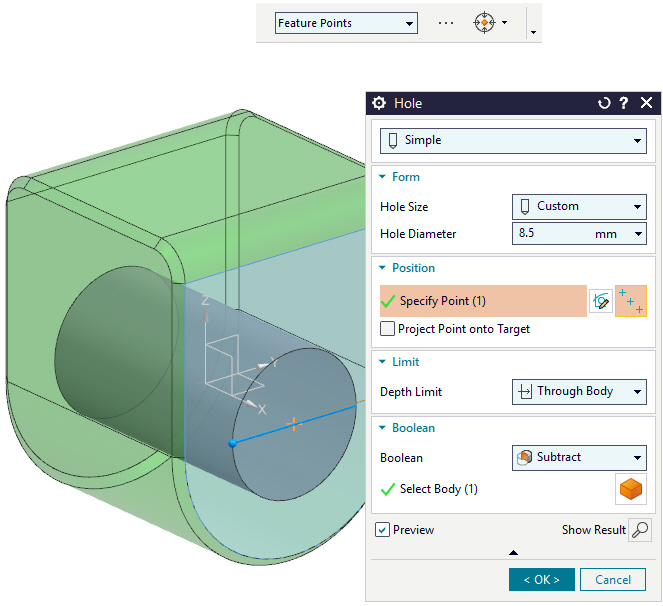This screenshot has height=606, width=663.
Task: Click the Y axis label on the triad
Action: (274, 362)
